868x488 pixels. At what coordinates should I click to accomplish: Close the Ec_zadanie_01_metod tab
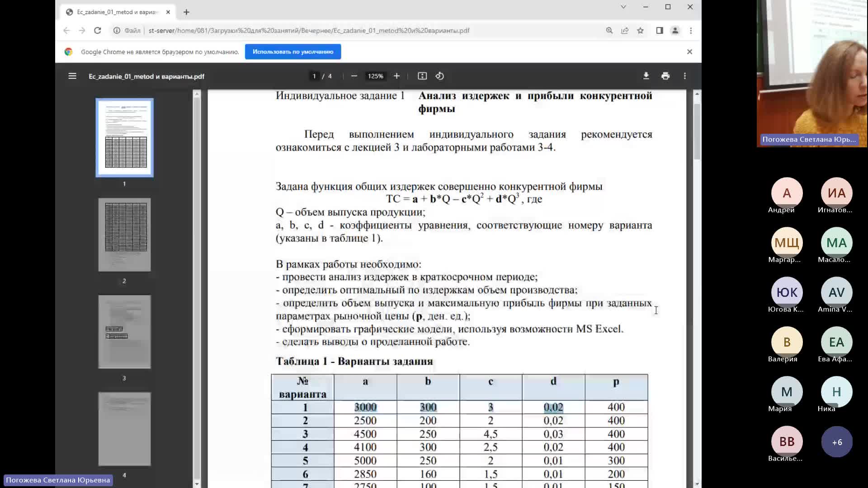(x=168, y=12)
